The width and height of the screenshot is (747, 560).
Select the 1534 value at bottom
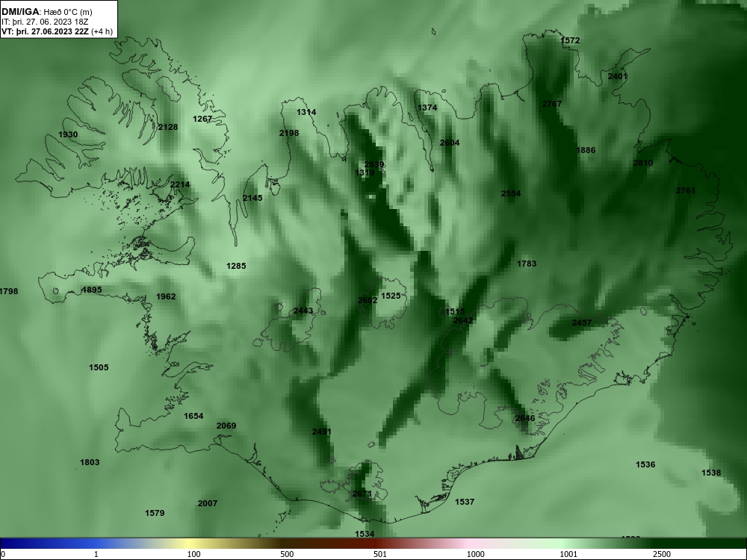point(365,535)
